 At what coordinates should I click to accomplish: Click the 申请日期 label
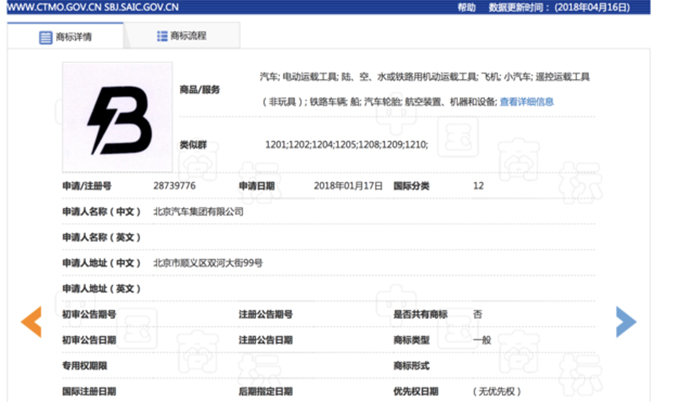256,186
